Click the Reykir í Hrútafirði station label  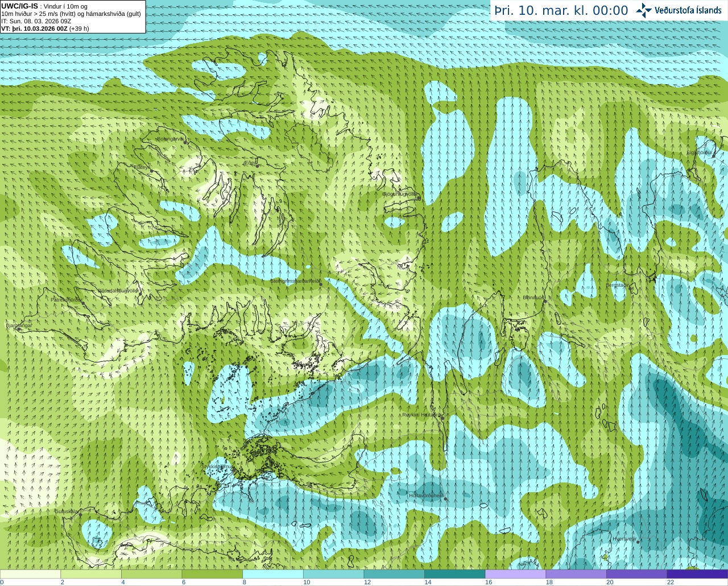(x=421, y=415)
